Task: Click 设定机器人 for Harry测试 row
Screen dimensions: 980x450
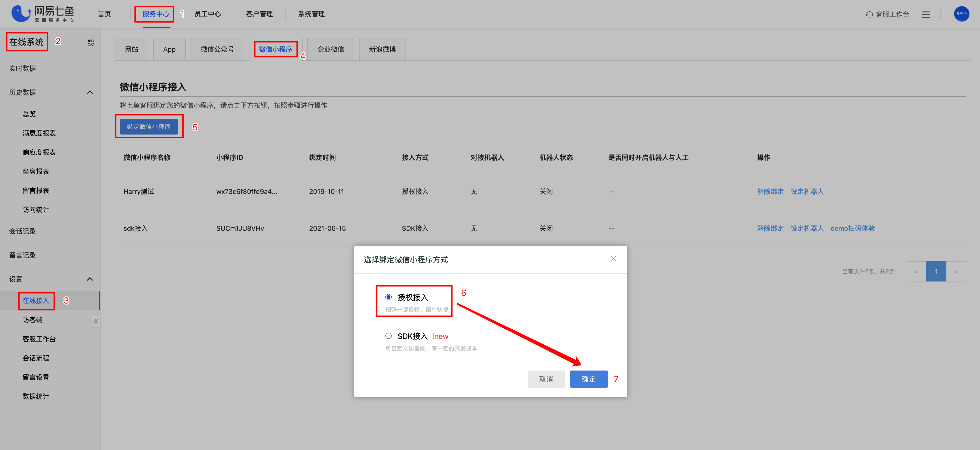Action: coord(807,192)
